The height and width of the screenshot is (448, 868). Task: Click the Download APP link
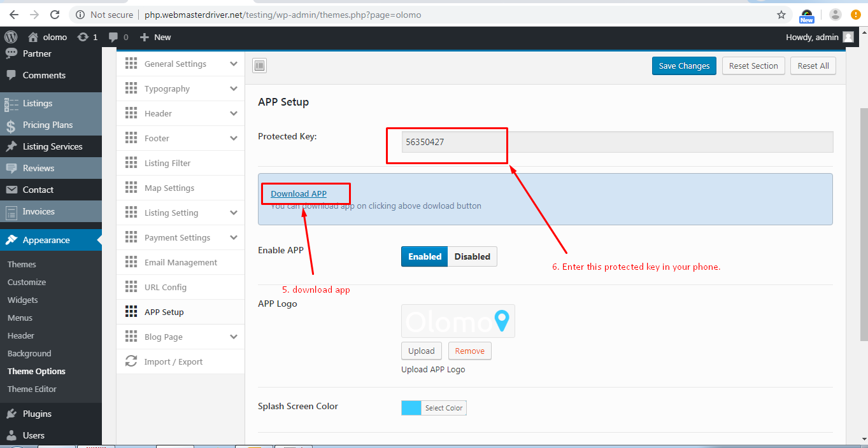click(x=299, y=193)
